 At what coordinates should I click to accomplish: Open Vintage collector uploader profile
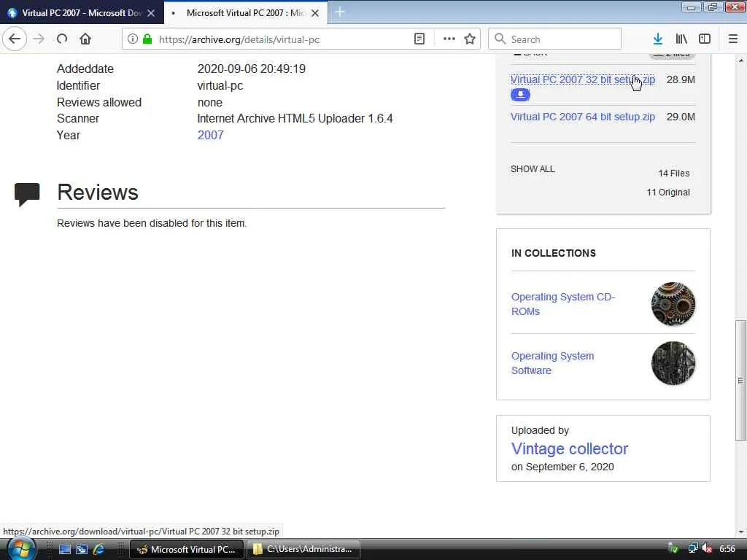[570, 448]
